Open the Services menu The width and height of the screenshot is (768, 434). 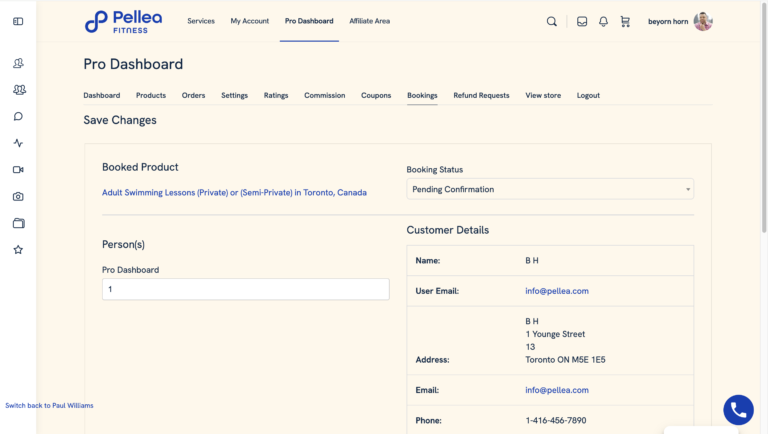tap(201, 21)
